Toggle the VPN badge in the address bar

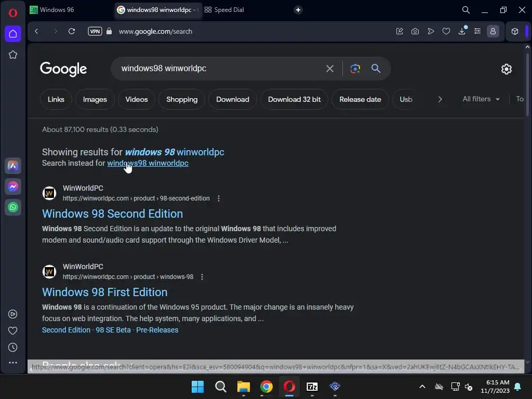point(95,31)
